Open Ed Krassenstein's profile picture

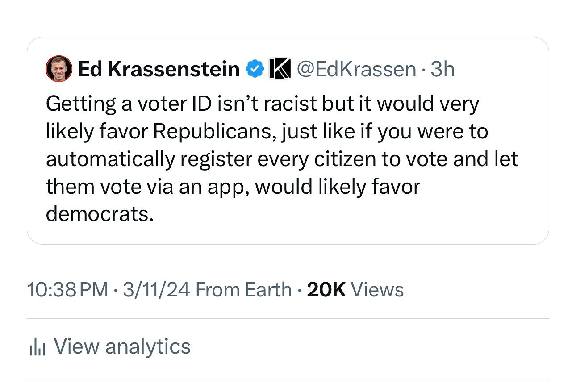coord(59,69)
